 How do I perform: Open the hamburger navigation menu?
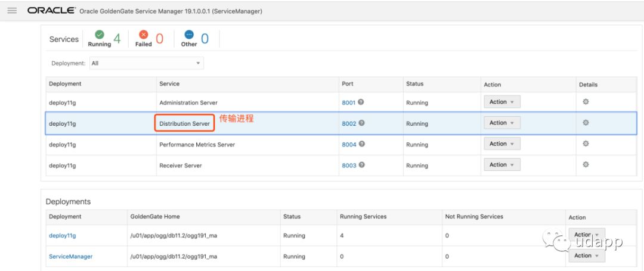point(12,11)
